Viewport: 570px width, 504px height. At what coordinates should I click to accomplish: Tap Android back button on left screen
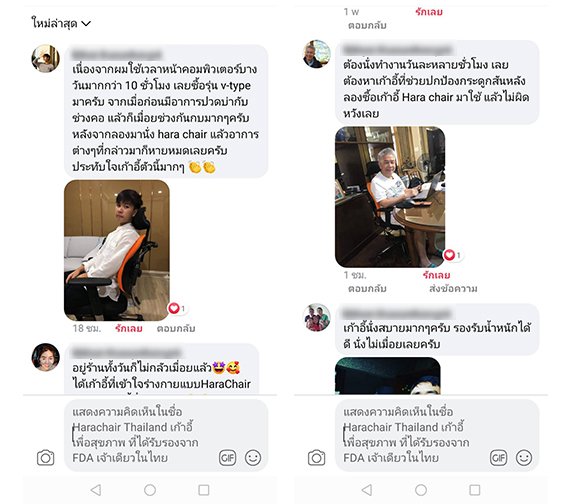(x=96, y=490)
